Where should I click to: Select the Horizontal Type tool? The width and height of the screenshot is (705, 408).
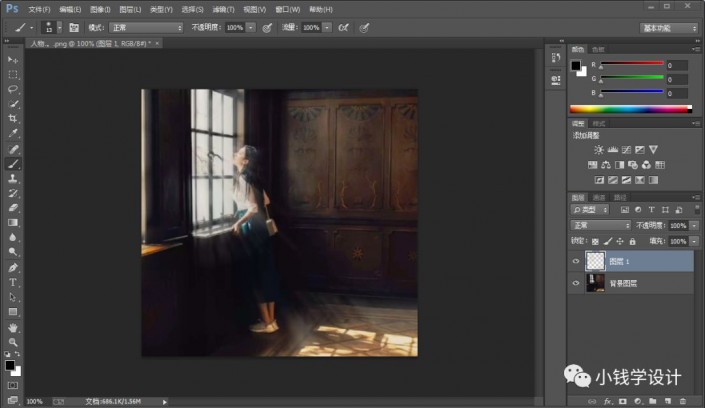coord(13,282)
